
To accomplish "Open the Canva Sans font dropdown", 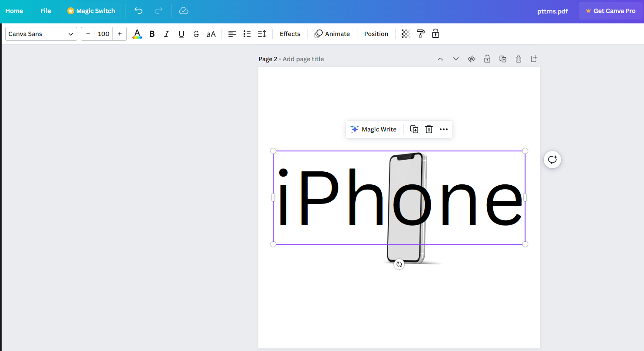I will [41, 34].
